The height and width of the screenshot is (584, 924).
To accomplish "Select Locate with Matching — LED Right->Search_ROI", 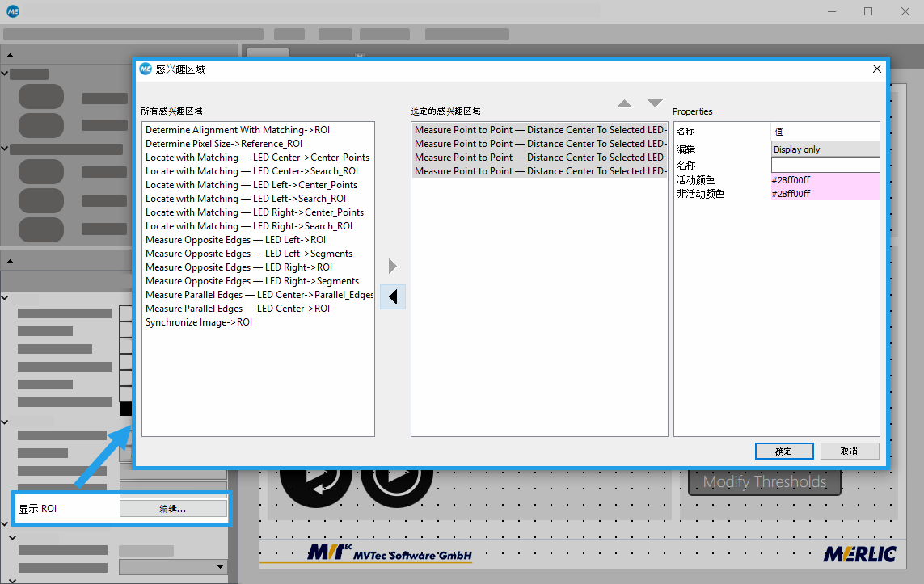I will pos(249,226).
